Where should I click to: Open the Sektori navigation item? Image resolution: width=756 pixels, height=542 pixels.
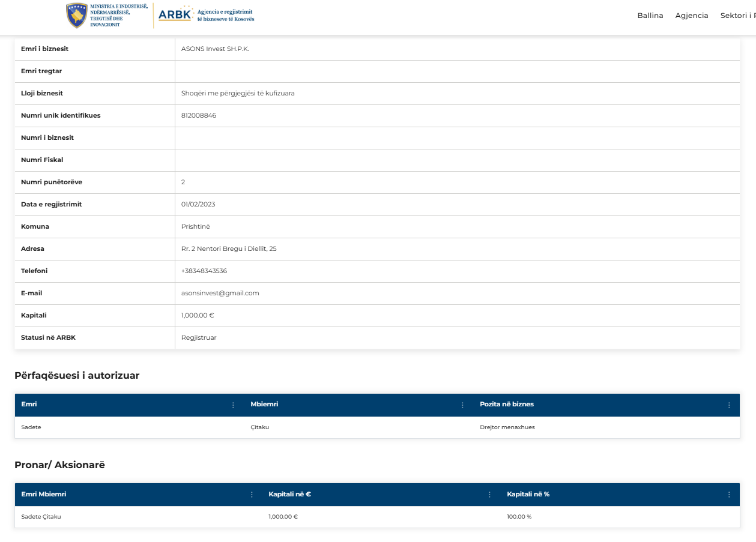(x=737, y=16)
